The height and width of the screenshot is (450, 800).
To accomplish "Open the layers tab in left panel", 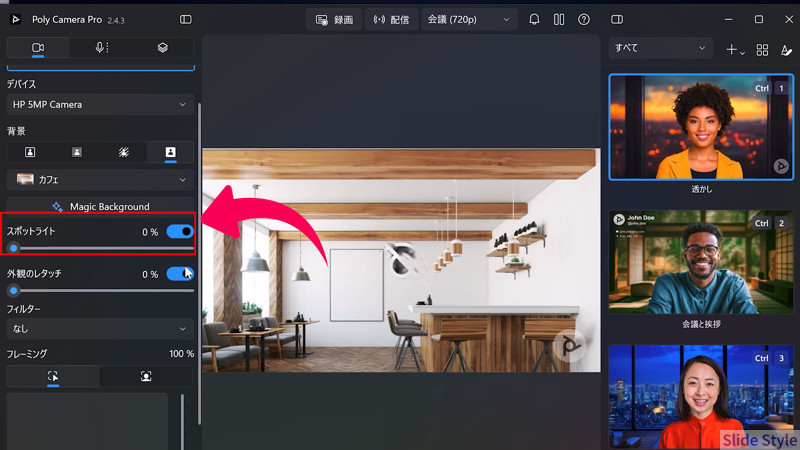I will (162, 47).
